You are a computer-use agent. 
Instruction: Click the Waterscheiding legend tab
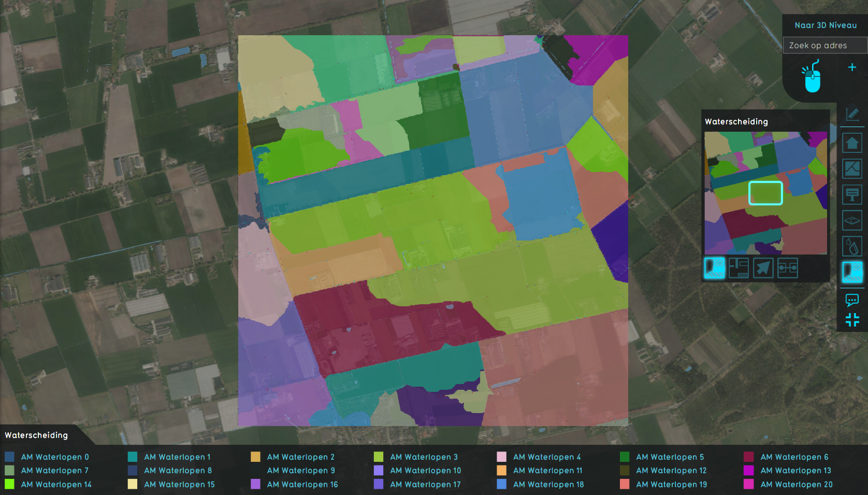coord(37,435)
